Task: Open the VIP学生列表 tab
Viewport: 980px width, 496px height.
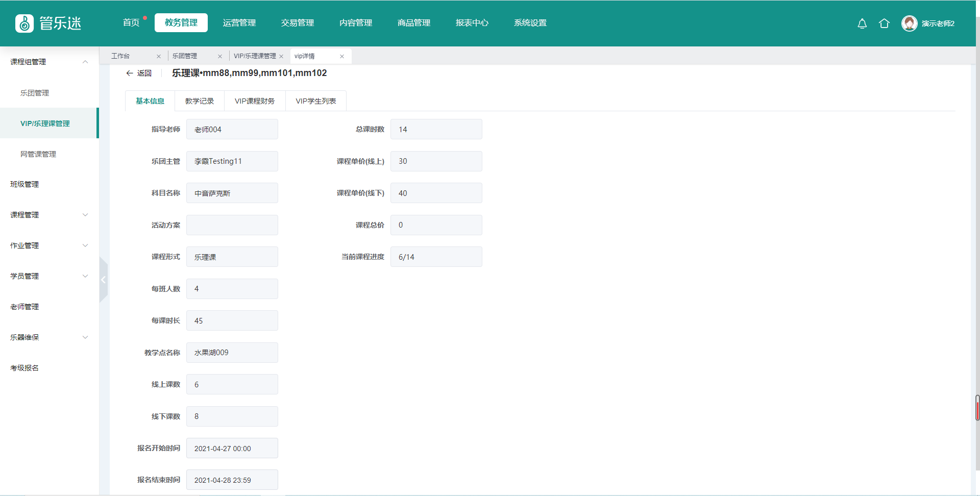Action: (316, 101)
